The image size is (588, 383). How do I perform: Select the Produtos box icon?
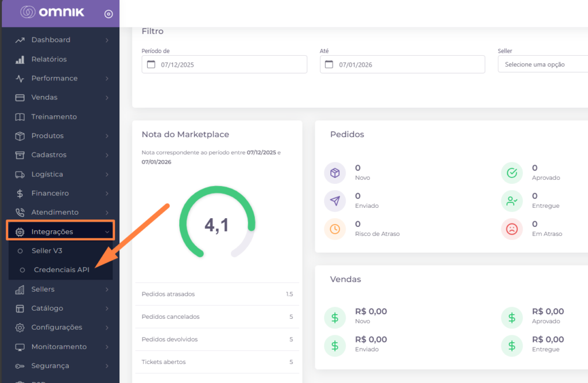coord(20,136)
